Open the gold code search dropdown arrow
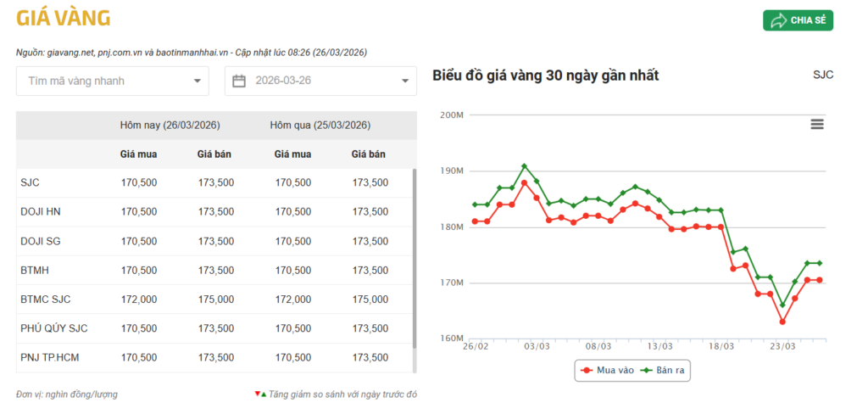This screenshot has width=868, height=403. [198, 81]
